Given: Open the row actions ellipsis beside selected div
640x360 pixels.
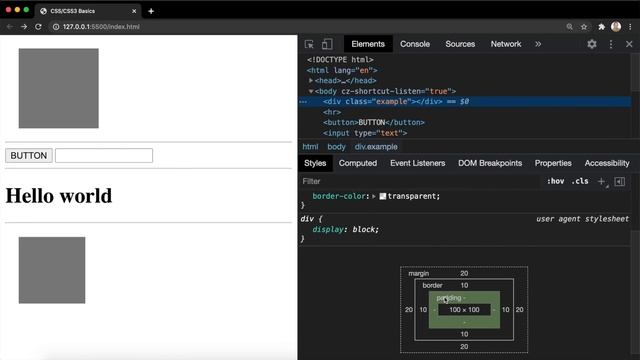Looking at the screenshot, I should (x=303, y=102).
